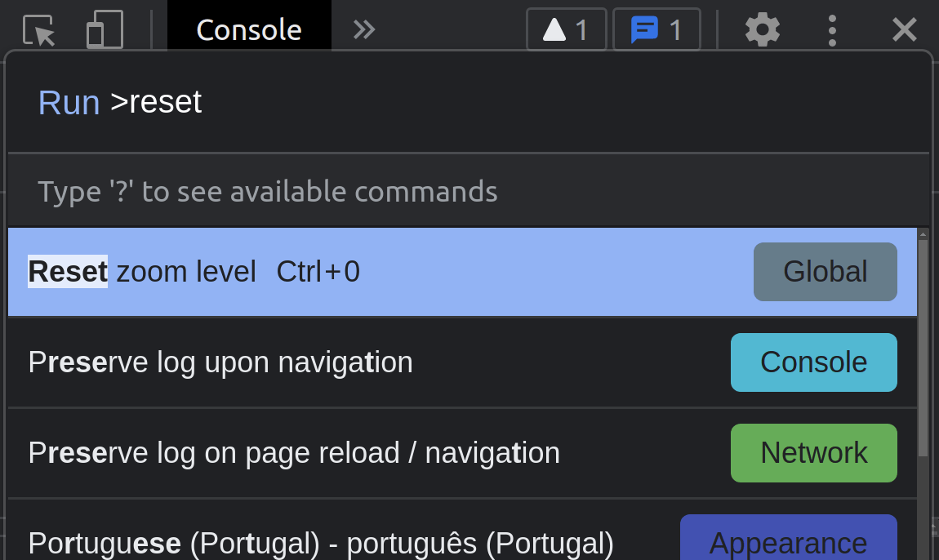This screenshot has height=560, width=939.
Task: Open DevTools settings gear
Action: (x=763, y=29)
